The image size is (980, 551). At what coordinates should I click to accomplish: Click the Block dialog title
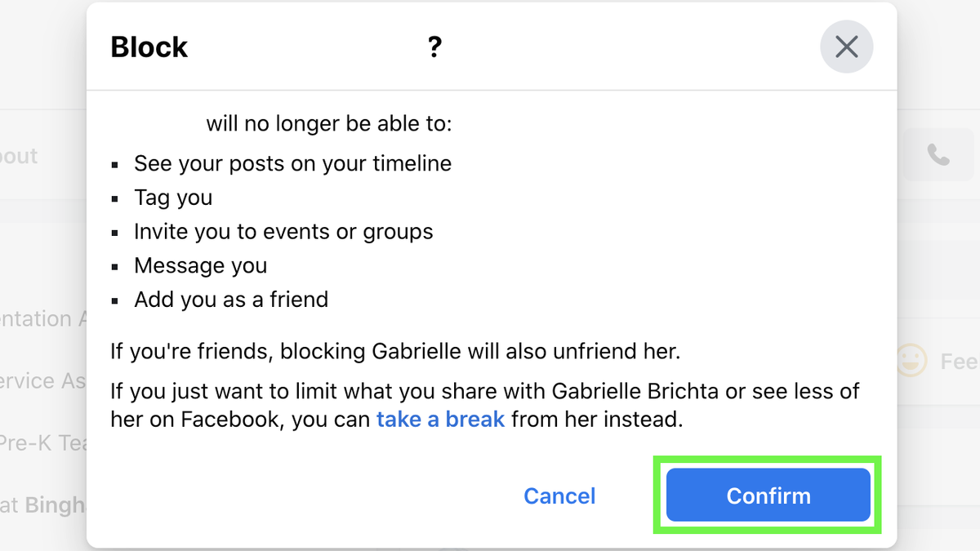[149, 47]
